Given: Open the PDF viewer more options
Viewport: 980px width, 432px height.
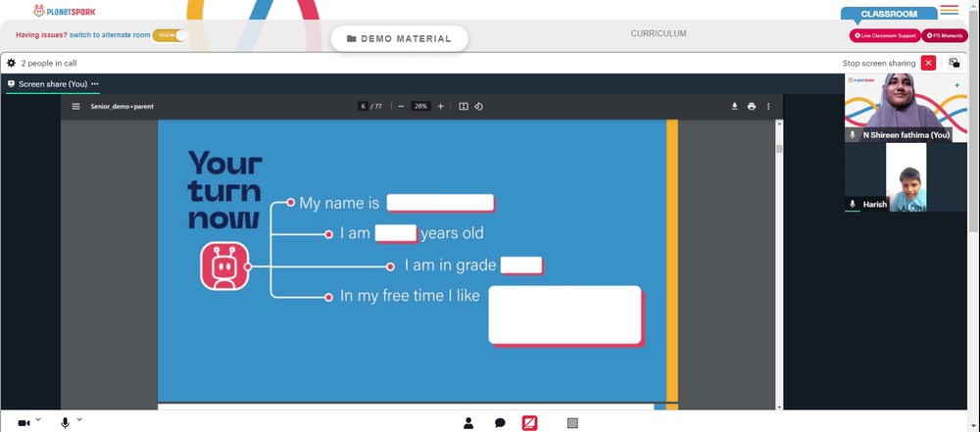Looking at the screenshot, I should pyautogui.click(x=768, y=106).
